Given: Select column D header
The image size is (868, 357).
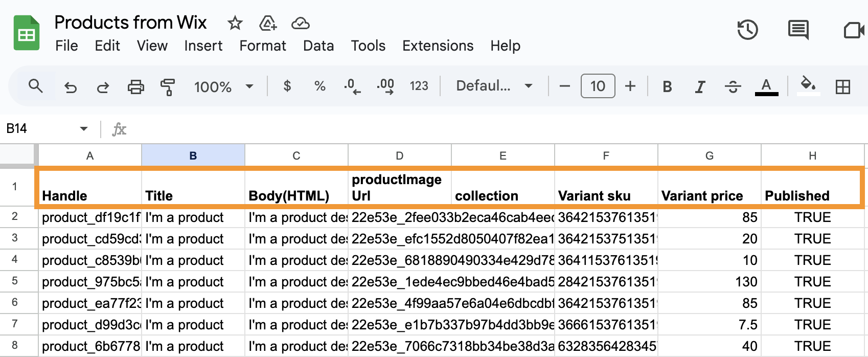Looking at the screenshot, I should click(400, 155).
